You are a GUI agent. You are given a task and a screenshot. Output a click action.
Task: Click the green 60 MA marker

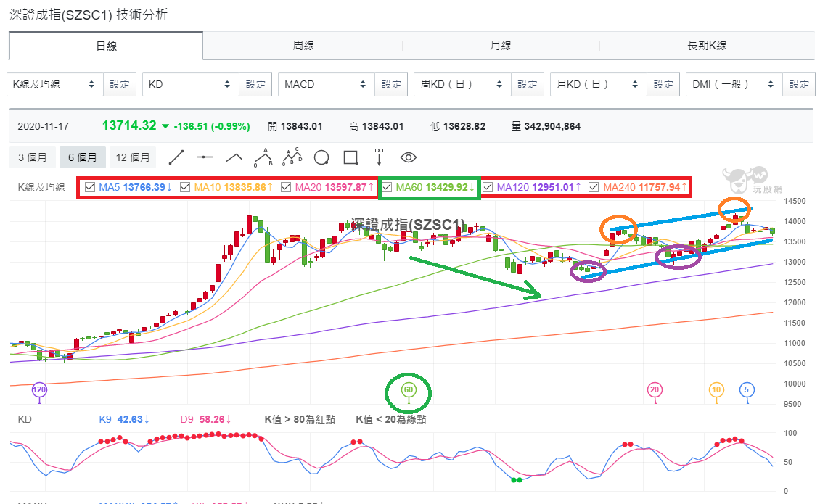[x=409, y=389]
